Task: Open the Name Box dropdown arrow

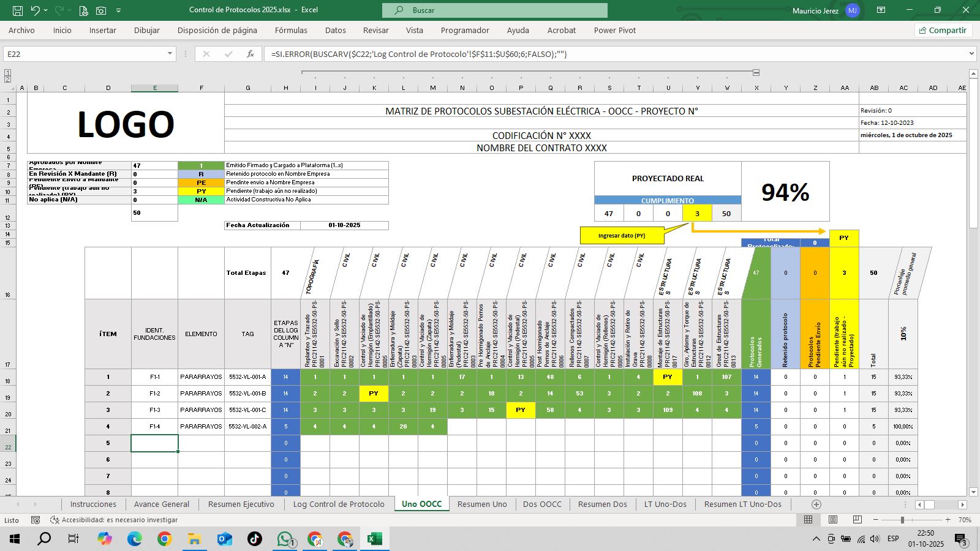Action: (170, 54)
